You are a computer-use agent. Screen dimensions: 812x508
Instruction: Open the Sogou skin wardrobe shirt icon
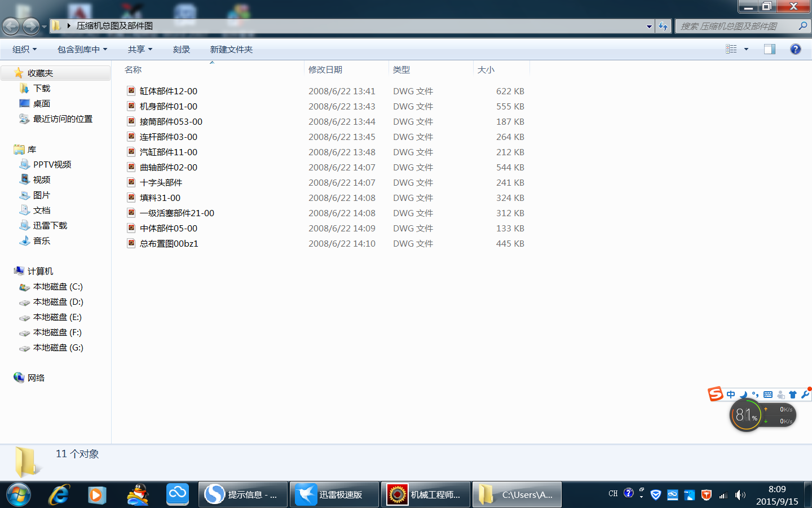[x=792, y=395]
